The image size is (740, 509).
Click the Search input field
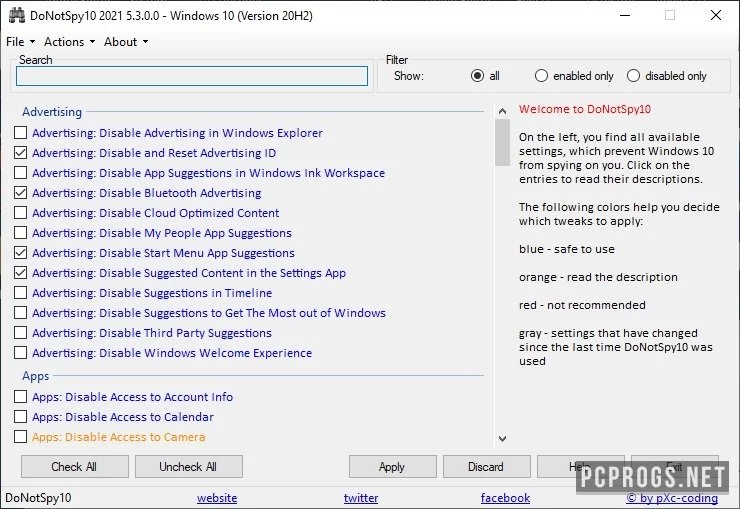coord(192,76)
